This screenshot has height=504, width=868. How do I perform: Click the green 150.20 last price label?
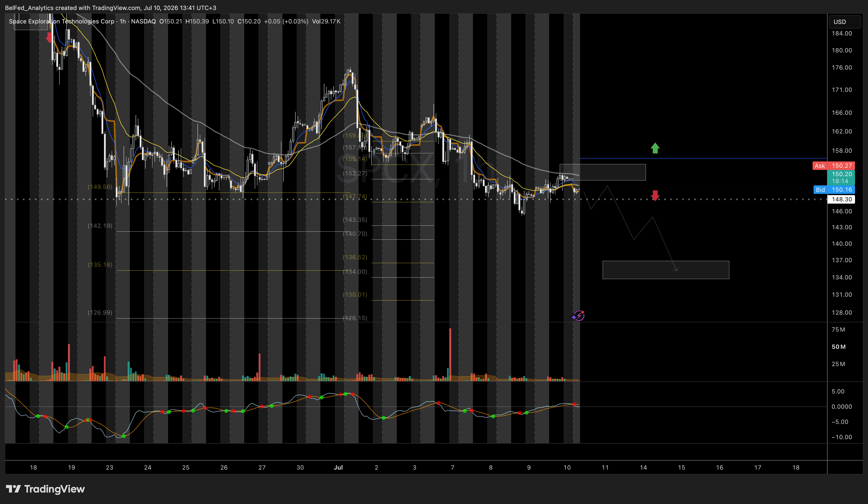tap(841, 178)
